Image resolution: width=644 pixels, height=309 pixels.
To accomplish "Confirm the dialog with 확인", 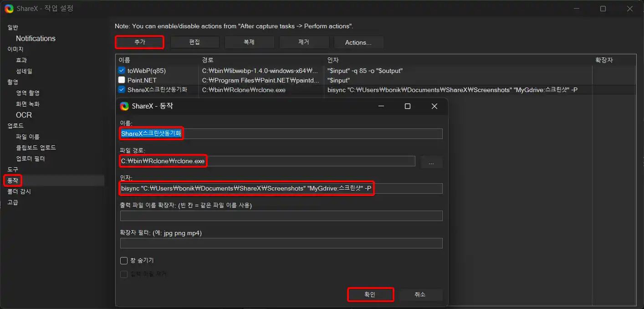I will point(370,294).
